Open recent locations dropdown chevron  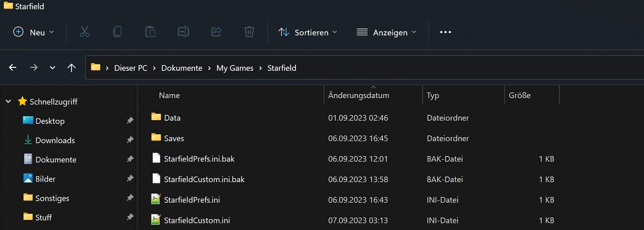click(52, 68)
